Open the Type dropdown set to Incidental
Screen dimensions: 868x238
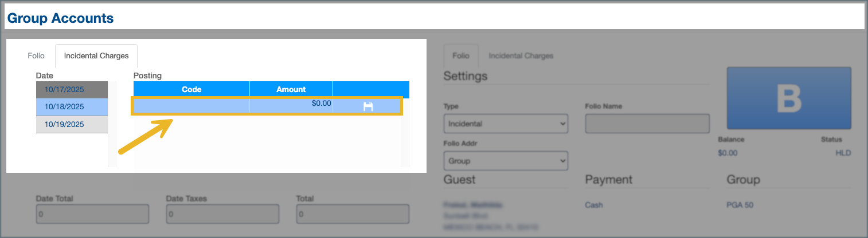[x=506, y=124]
